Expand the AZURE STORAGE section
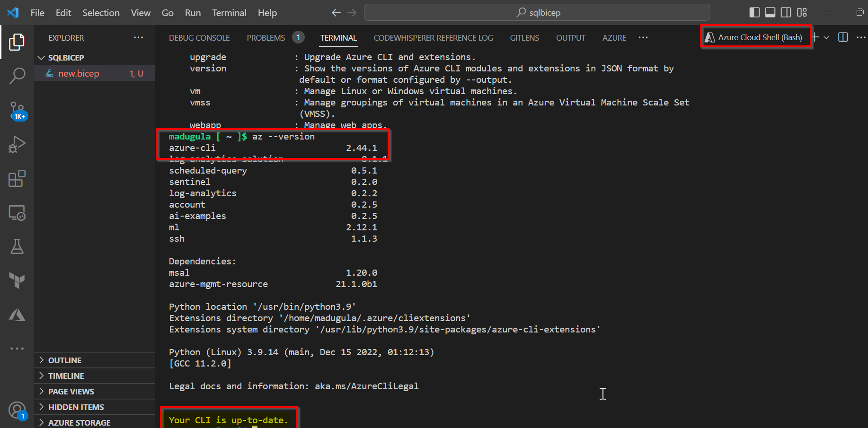868x428 pixels. tap(95, 422)
